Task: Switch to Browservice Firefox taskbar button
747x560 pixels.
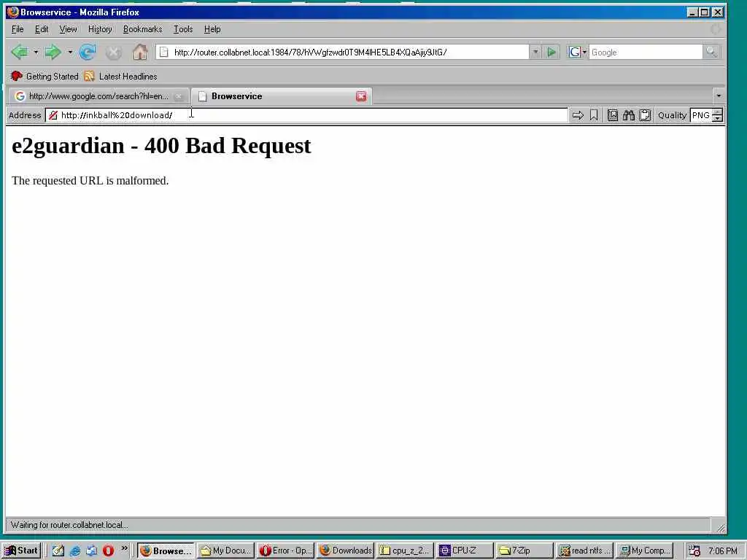Action: click(166, 551)
